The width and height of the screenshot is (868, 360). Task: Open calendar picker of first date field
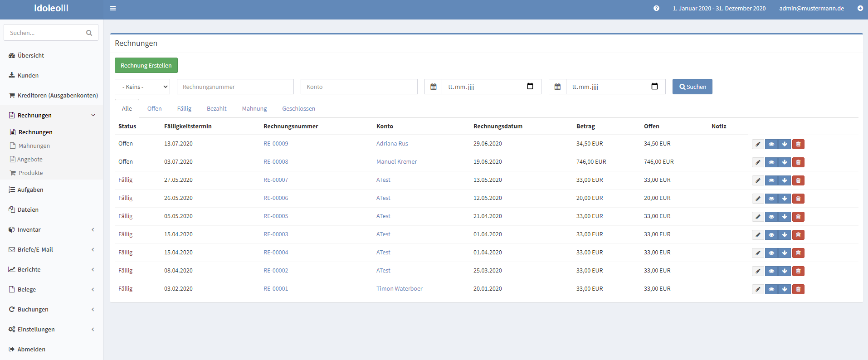tap(530, 87)
